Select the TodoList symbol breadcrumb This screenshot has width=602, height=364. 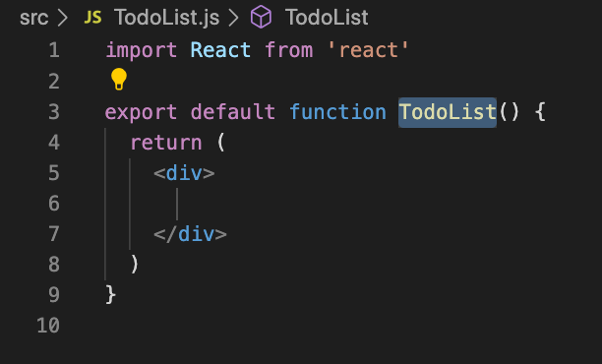pos(327,18)
